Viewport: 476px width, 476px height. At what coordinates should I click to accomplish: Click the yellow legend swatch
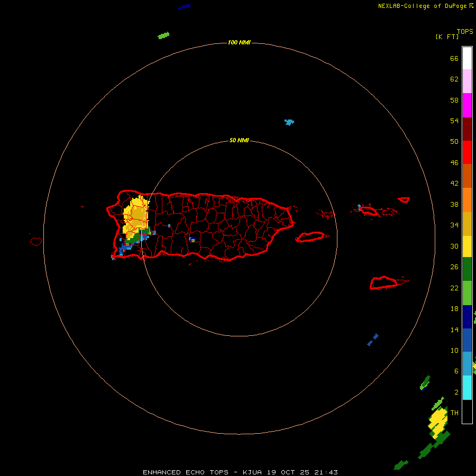467,246
